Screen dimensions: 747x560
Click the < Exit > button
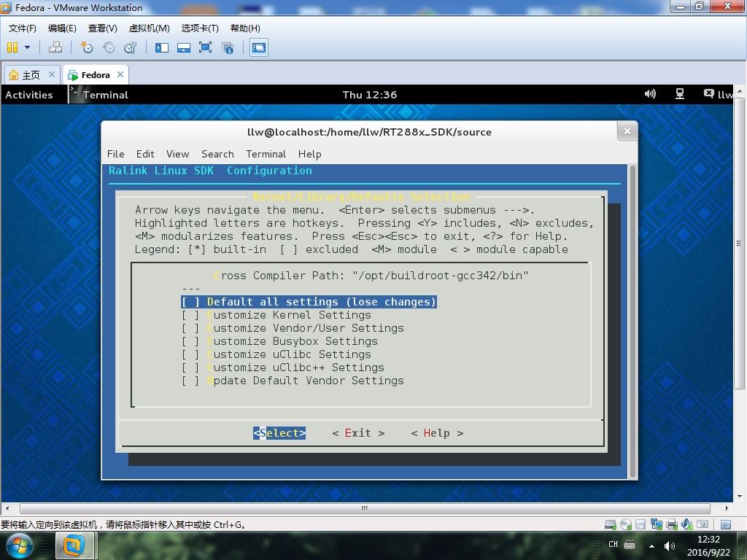tap(358, 433)
